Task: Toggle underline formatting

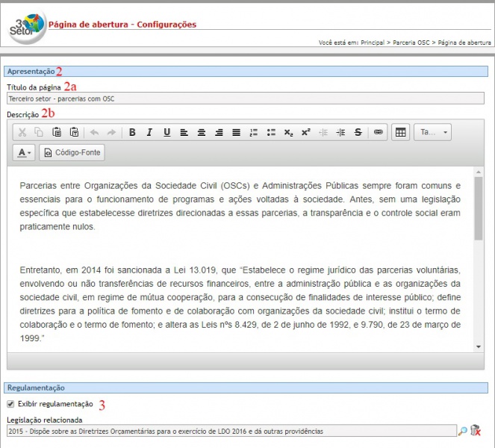Action: [167, 132]
